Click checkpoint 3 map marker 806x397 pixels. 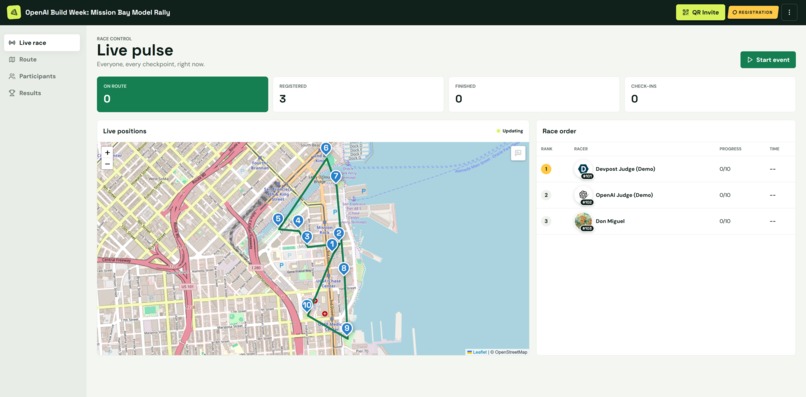tap(307, 238)
